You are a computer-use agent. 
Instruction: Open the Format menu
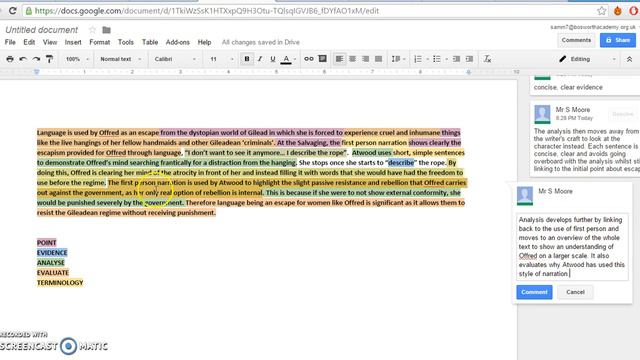pyautogui.click(x=100, y=42)
